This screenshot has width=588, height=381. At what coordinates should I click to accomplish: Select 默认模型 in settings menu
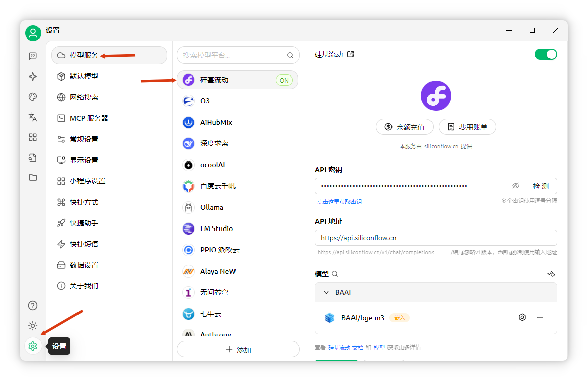pyautogui.click(x=109, y=76)
